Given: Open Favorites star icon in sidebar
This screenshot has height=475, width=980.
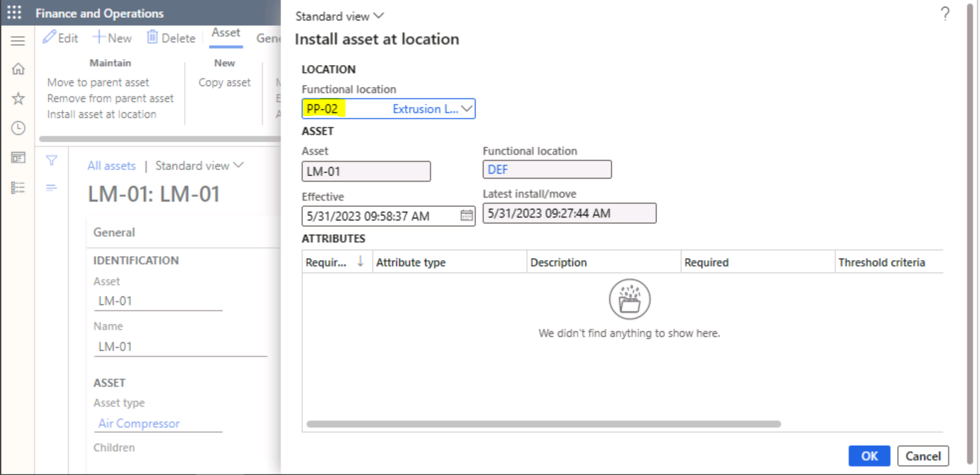Looking at the screenshot, I should point(18,99).
